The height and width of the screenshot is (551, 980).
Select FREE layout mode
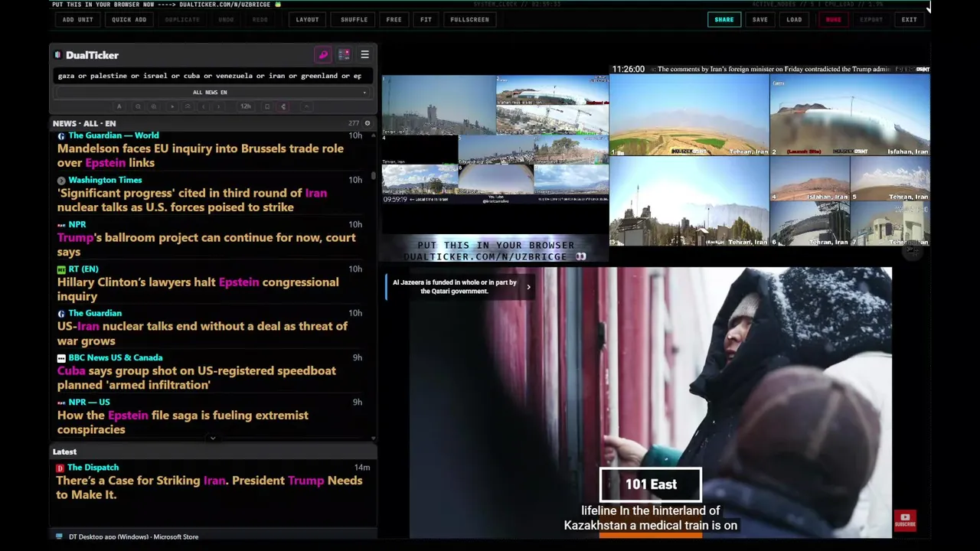coord(394,20)
